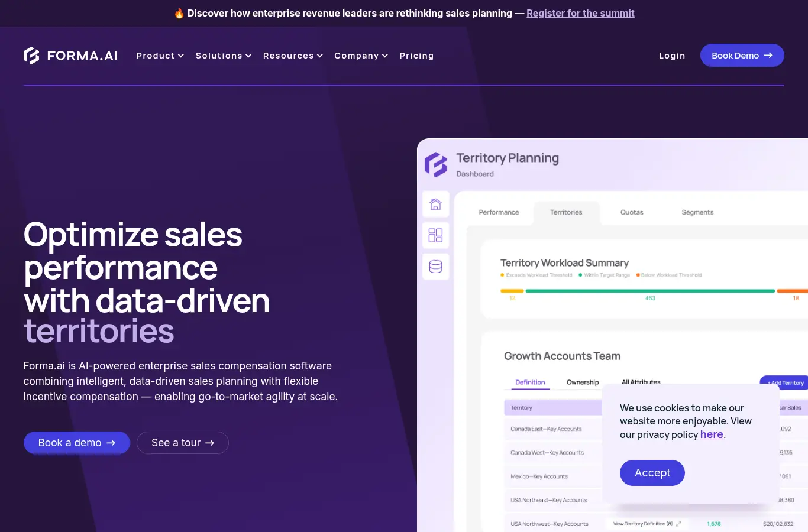Open the Resources dropdown
The image size is (808, 532).
293,56
